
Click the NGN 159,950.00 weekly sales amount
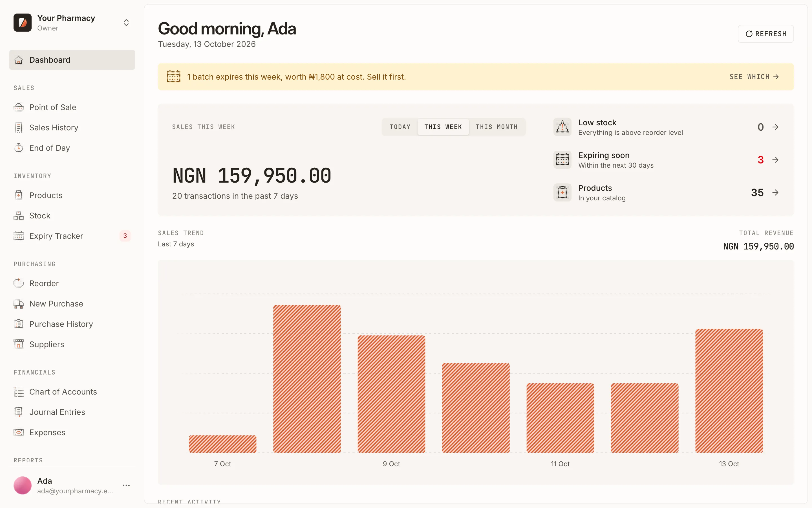[252, 176]
